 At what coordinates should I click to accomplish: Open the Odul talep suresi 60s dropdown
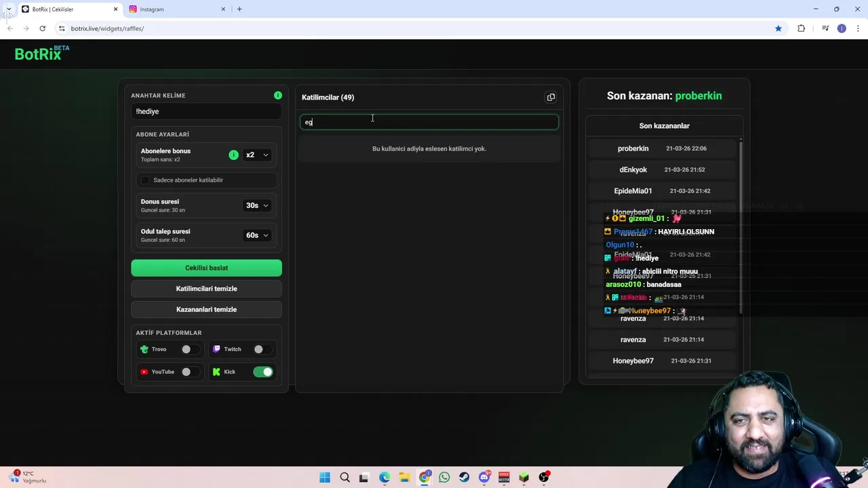[x=257, y=235]
